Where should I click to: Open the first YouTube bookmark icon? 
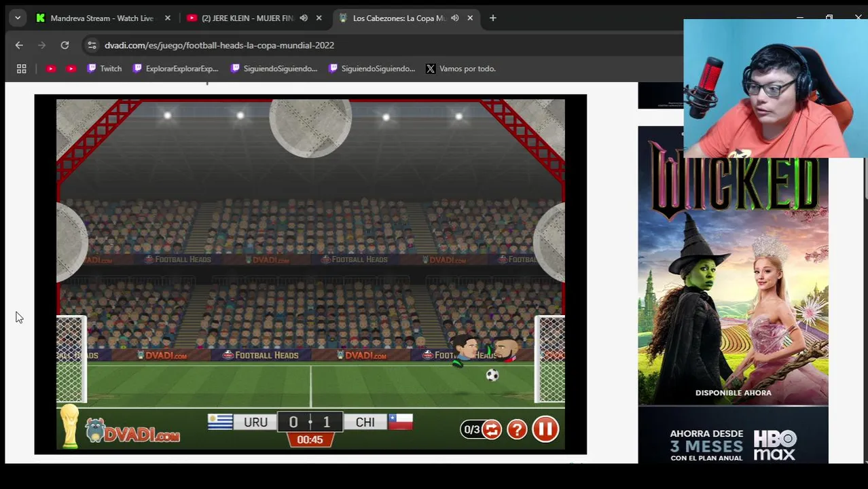click(x=51, y=69)
